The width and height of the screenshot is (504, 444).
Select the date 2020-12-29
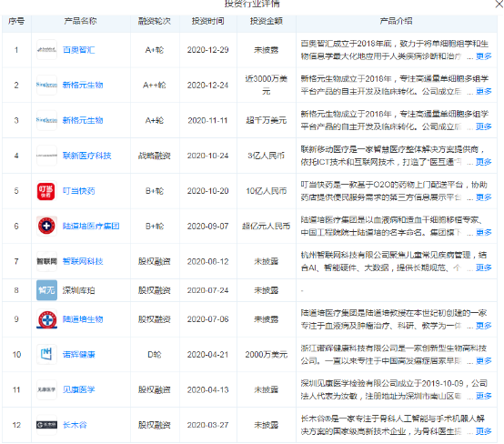[208, 50]
